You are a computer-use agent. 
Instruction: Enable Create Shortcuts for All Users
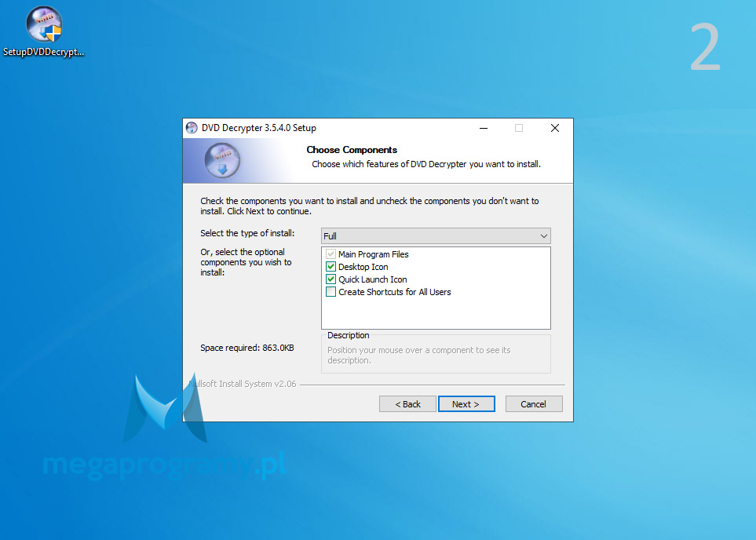(x=331, y=292)
